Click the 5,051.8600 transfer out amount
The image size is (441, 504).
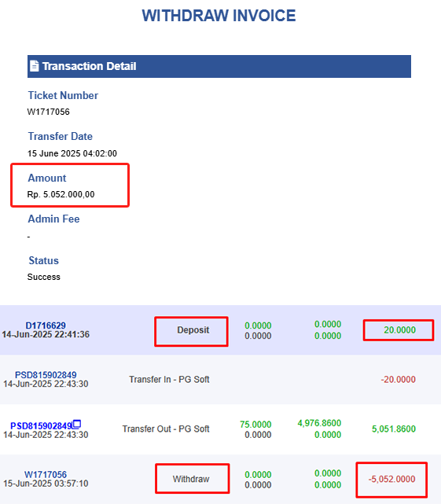(x=394, y=429)
